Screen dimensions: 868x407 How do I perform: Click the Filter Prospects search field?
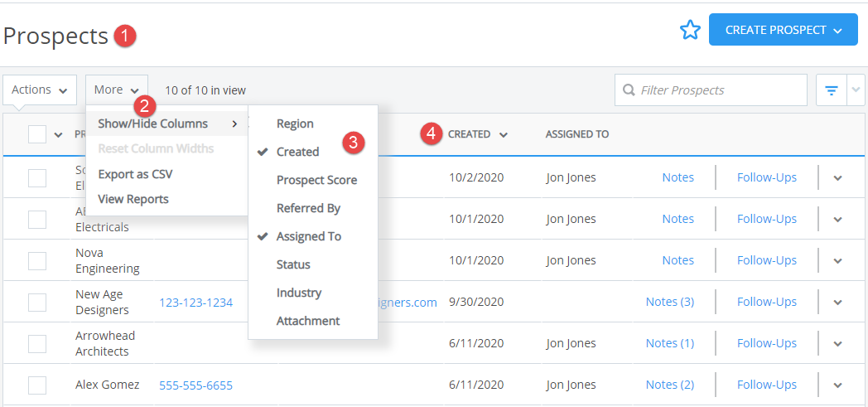[x=711, y=90]
